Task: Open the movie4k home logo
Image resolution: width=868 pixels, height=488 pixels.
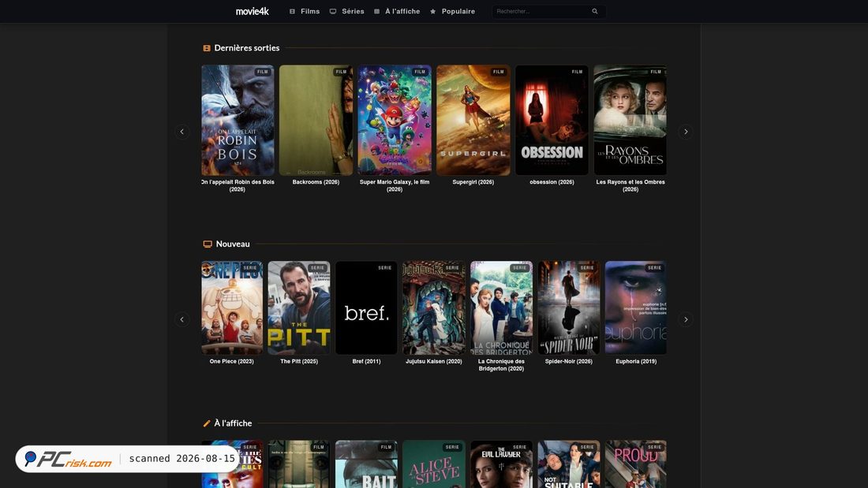Action: (x=252, y=11)
